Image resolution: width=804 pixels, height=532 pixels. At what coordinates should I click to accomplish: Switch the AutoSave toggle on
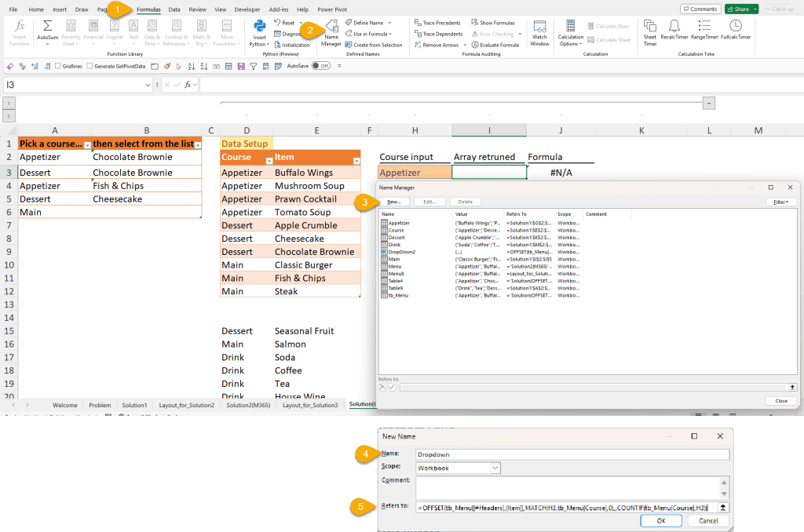point(320,66)
